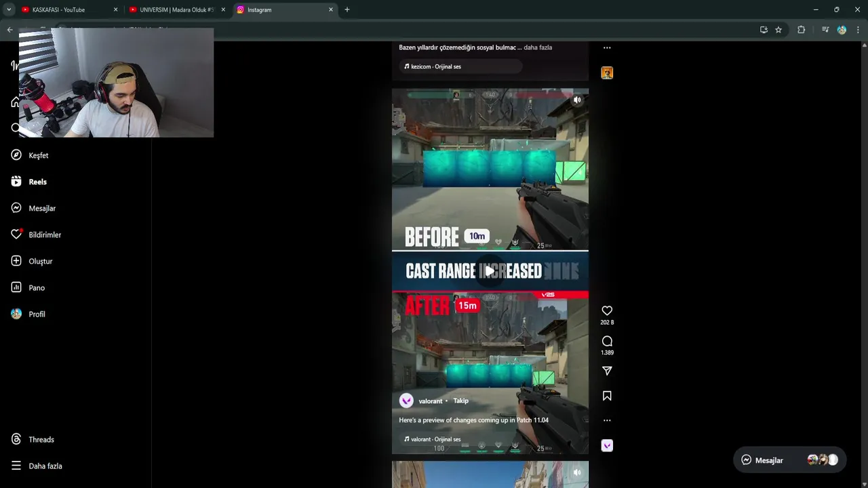The width and height of the screenshot is (868, 488).
Task: Share the valorant reel via send icon
Action: pos(607,371)
